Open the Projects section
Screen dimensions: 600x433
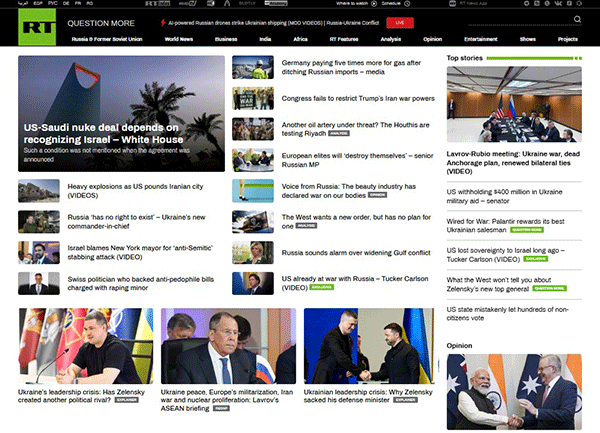[567, 39]
